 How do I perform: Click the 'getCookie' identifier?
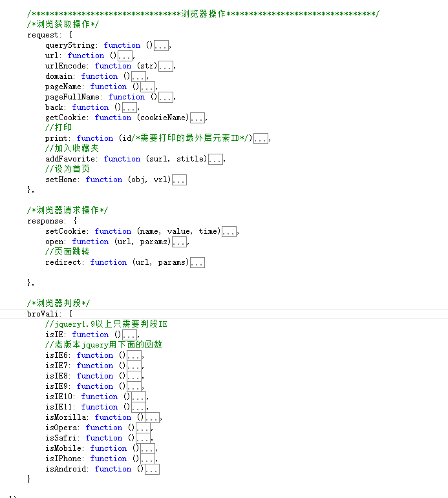(65, 118)
